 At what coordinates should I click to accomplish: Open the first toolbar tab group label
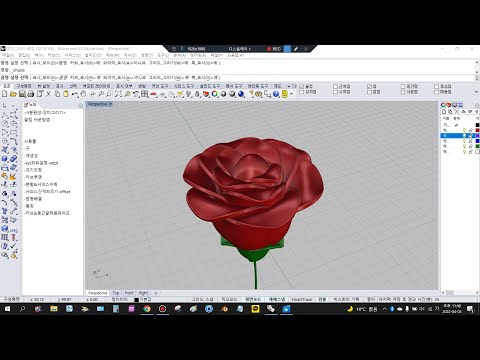7,86
